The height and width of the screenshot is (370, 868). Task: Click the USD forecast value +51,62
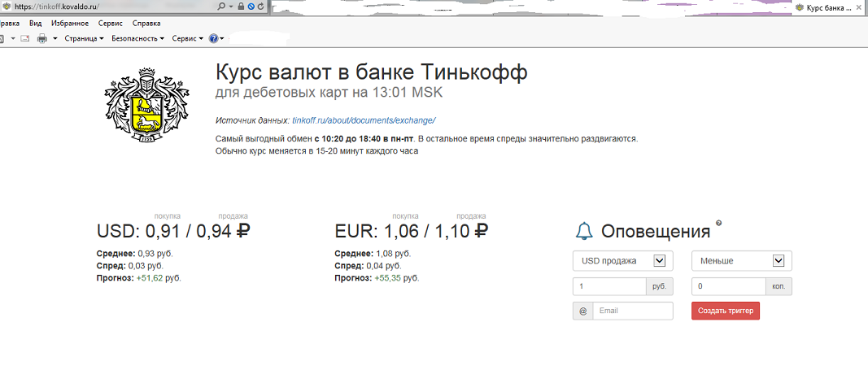150,278
